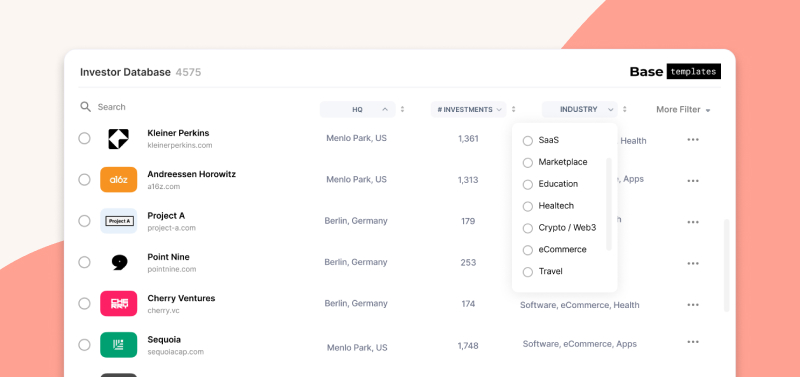This screenshot has height=377, width=800.
Task: Sort by Industry using sort arrows
Action: tap(624, 109)
